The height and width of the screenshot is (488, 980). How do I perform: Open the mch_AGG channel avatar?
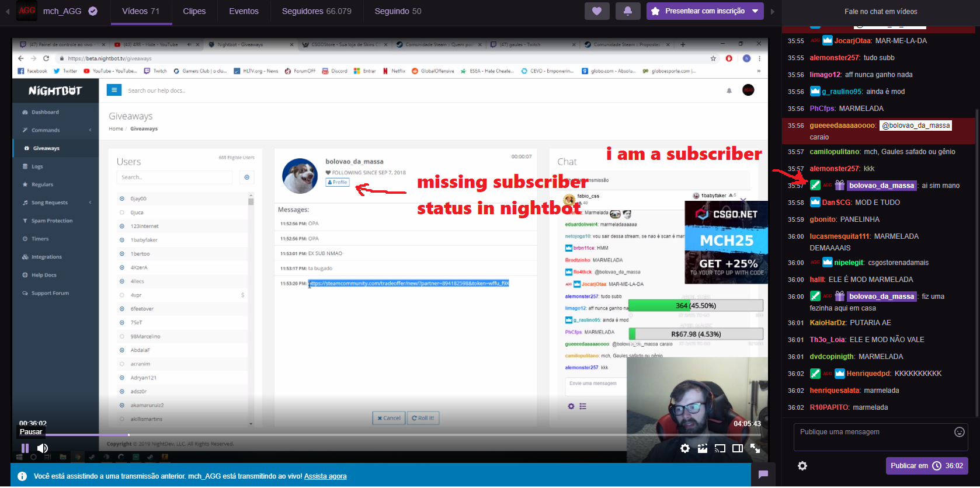tap(27, 11)
